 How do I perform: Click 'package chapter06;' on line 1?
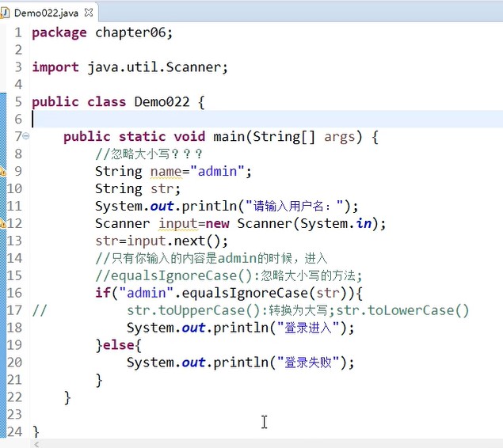(x=102, y=32)
